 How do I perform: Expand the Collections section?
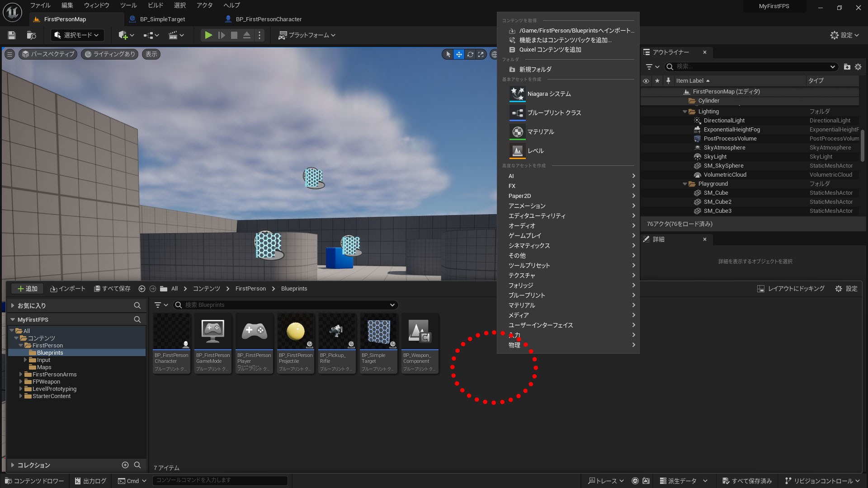[x=13, y=465]
